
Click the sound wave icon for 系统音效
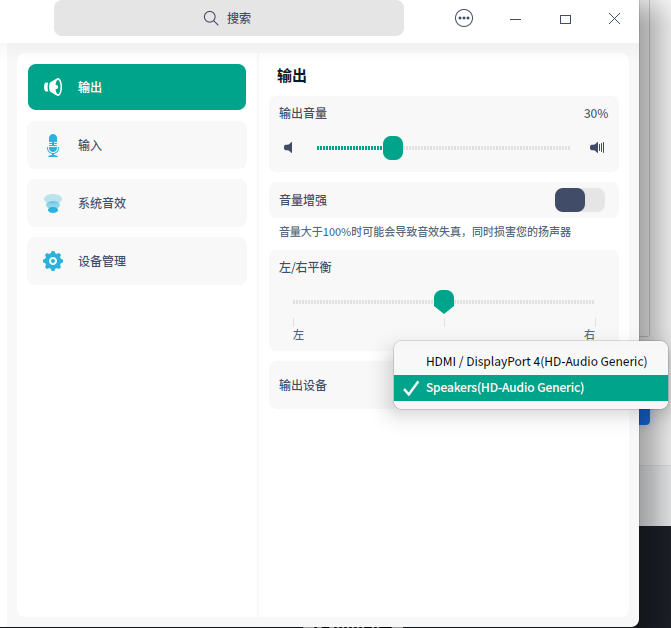[x=53, y=203]
